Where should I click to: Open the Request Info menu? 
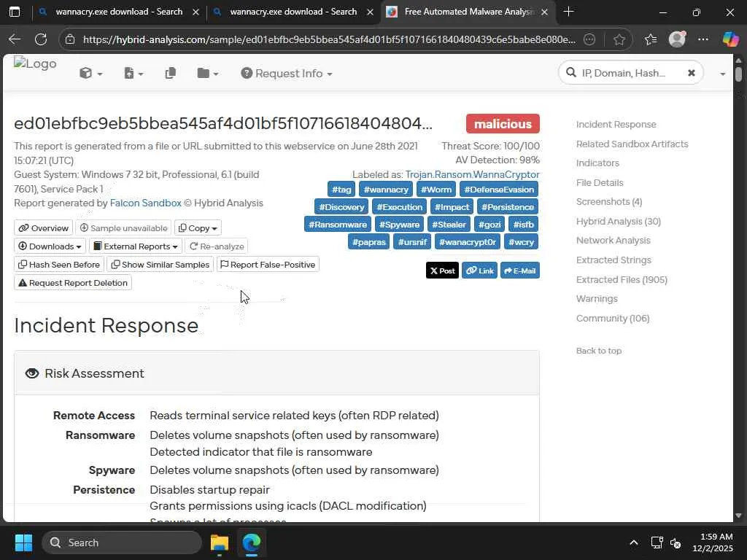pyautogui.click(x=286, y=74)
